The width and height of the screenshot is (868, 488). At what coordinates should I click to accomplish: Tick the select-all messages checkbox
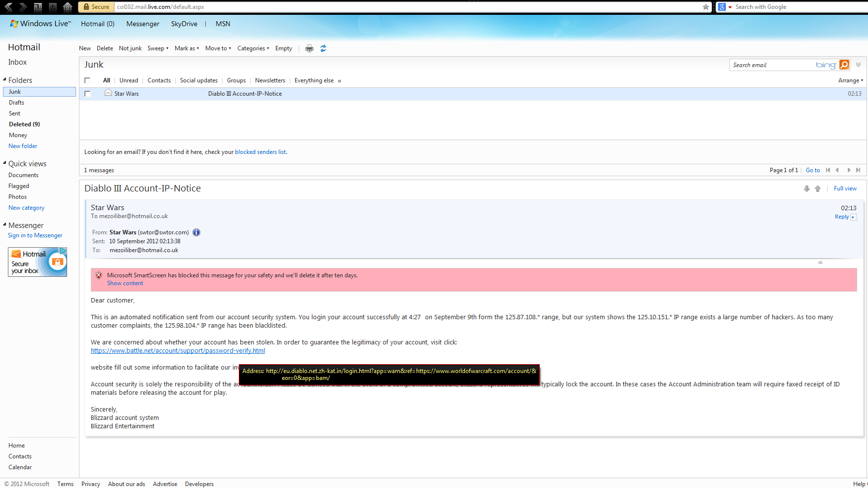(x=87, y=80)
